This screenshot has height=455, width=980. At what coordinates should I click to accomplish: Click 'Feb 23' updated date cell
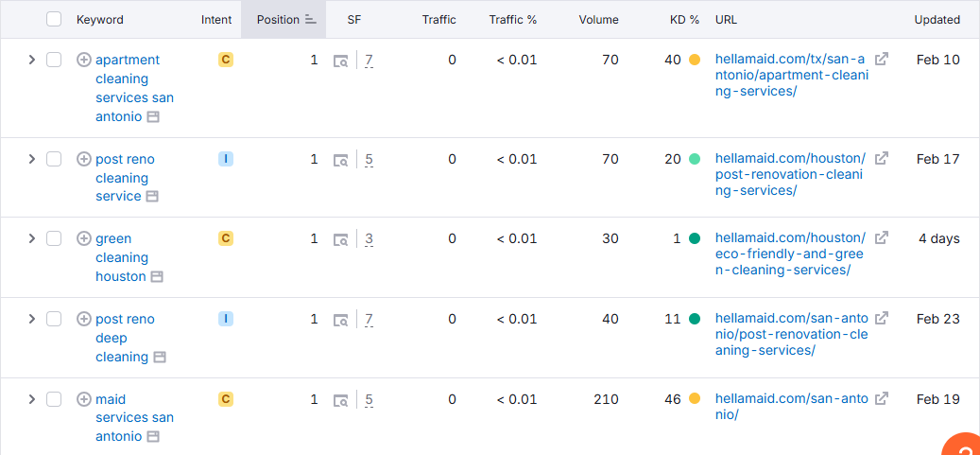938,319
